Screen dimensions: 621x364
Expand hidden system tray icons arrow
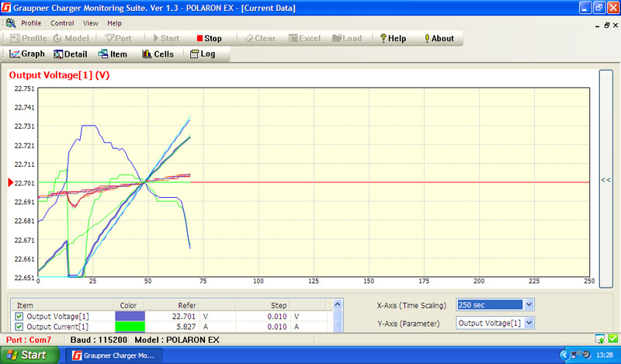tap(564, 355)
